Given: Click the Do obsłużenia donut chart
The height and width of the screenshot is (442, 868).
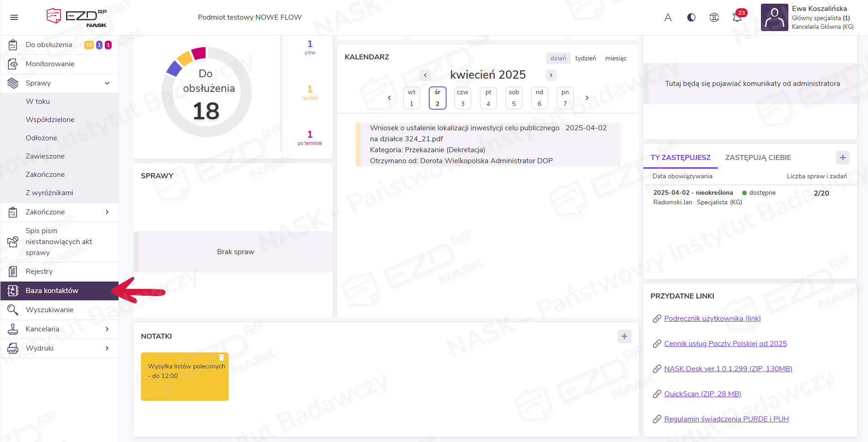Looking at the screenshot, I should click(x=206, y=92).
